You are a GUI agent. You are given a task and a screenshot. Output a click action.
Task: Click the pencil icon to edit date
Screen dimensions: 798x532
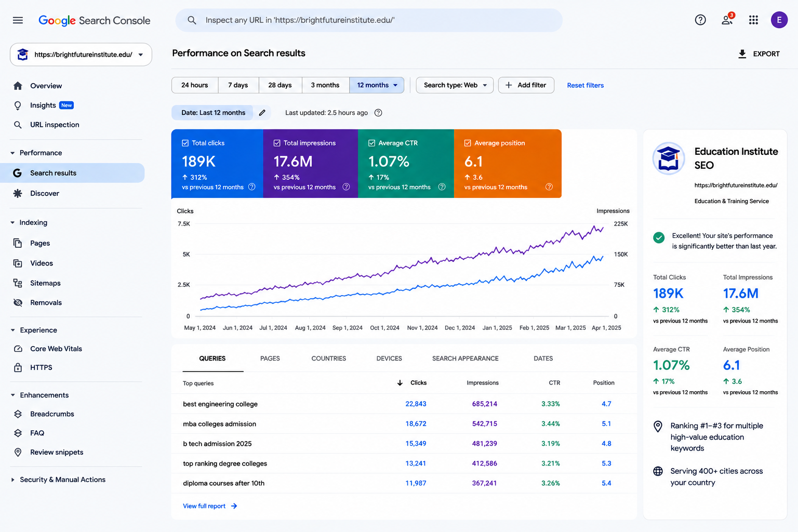(262, 113)
